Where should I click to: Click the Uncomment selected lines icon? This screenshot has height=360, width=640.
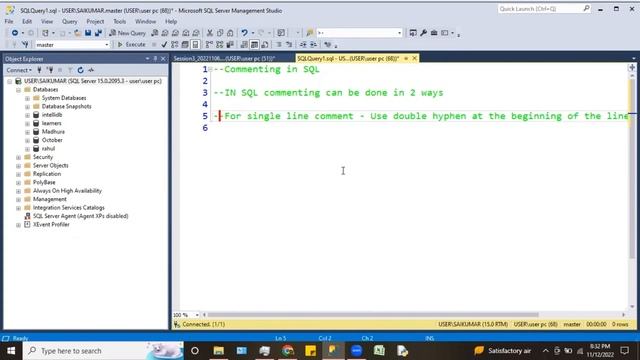[289, 44]
